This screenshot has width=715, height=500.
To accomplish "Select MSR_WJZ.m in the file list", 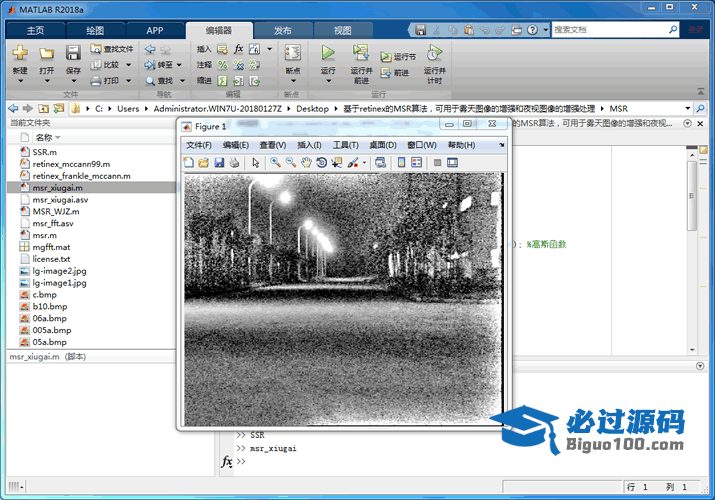I will pyautogui.click(x=56, y=211).
